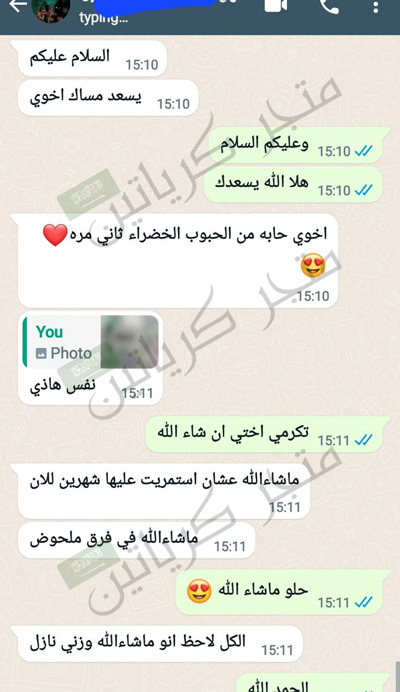Select the ماشاءالله في فرق ملحوض message
This screenshot has height=692, width=400.
click(x=136, y=540)
